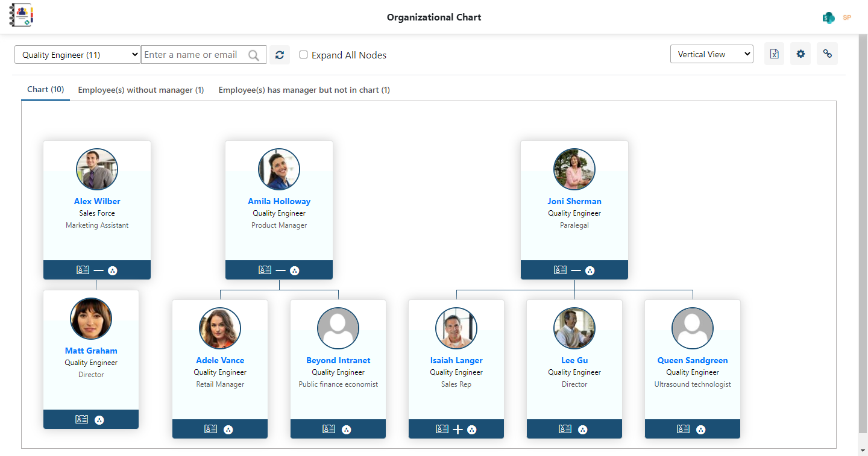Click Queen Sandgreen's name link

point(692,360)
